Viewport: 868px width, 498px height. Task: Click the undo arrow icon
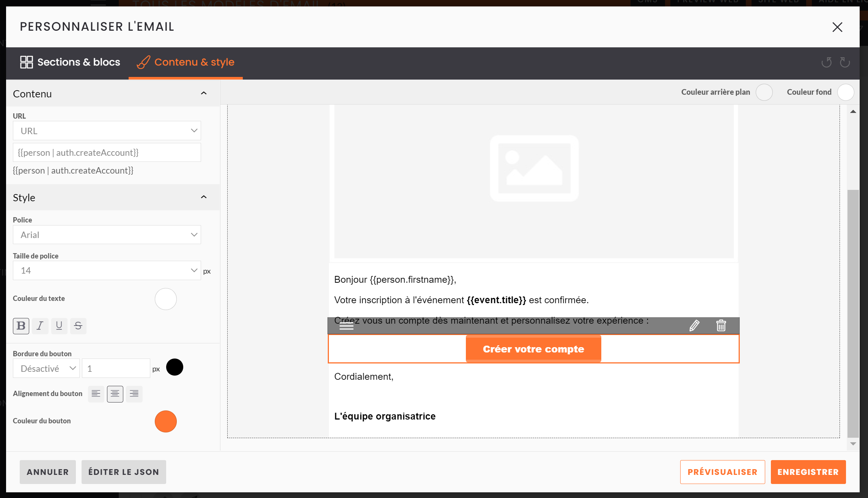pyautogui.click(x=826, y=62)
